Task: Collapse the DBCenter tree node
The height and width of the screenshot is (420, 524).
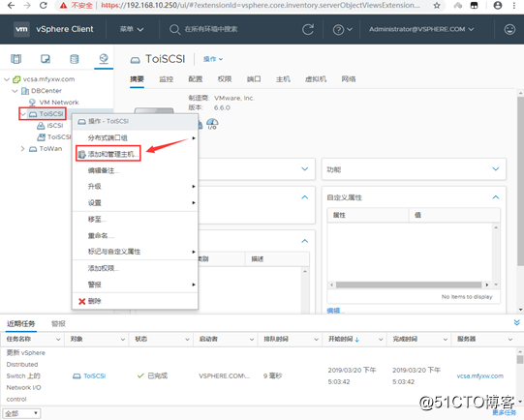Action: click(x=15, y=91)
